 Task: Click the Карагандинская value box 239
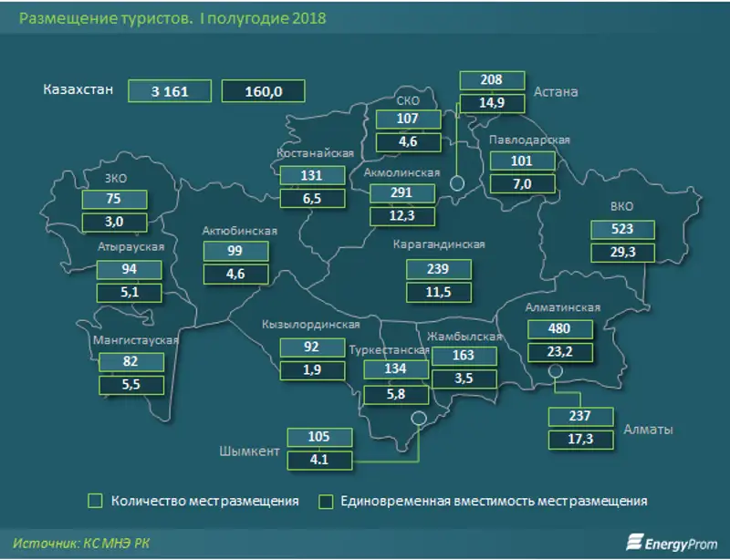[438, 270]
